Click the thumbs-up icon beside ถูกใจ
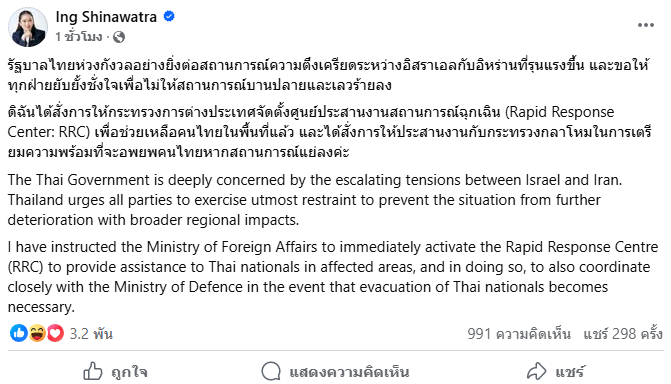The height and width of the screenshot is (384, 671). 93,371
